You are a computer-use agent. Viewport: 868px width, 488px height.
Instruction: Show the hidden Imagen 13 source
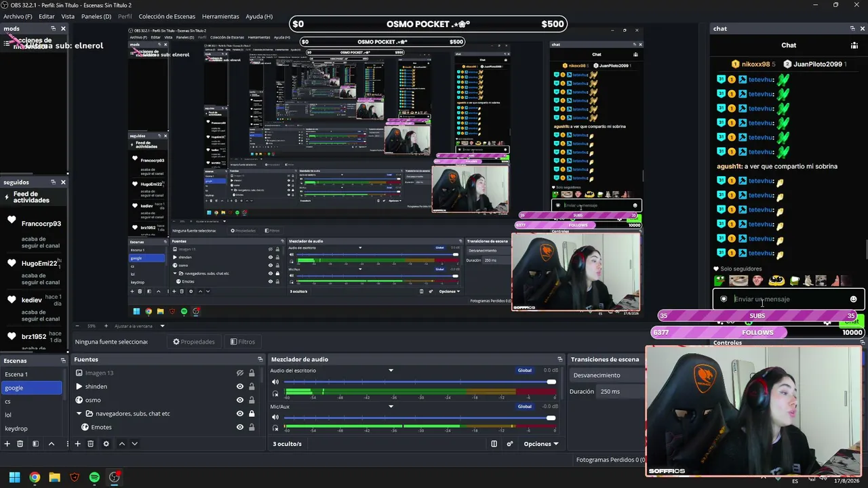pos(239,373)
